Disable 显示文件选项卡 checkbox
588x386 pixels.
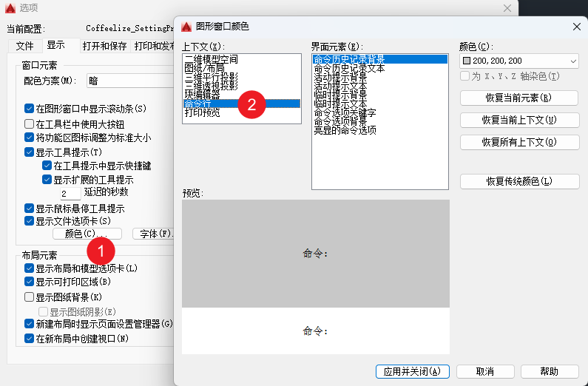(30, 221)
